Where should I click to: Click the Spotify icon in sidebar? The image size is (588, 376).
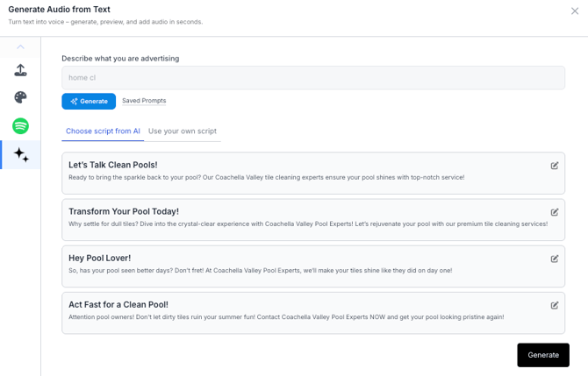(20, 126)
